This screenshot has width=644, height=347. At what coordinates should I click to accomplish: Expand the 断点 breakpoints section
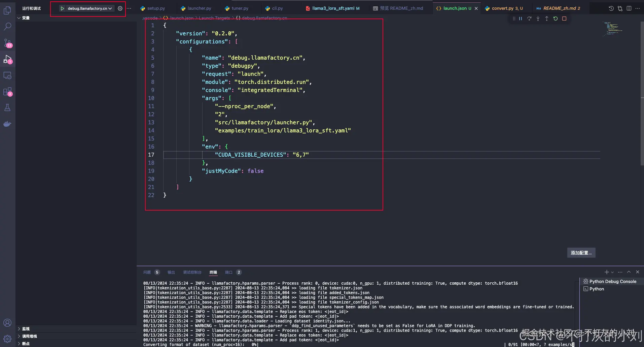[76, 344]
